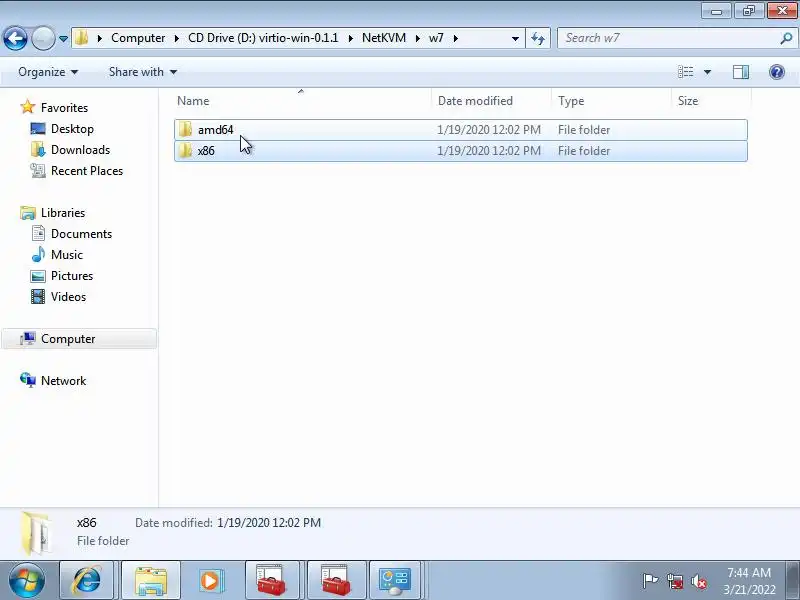Launch Internet Explorer from the taskbar
Viewport: 800px width, 600px height.
click(87, 580)
